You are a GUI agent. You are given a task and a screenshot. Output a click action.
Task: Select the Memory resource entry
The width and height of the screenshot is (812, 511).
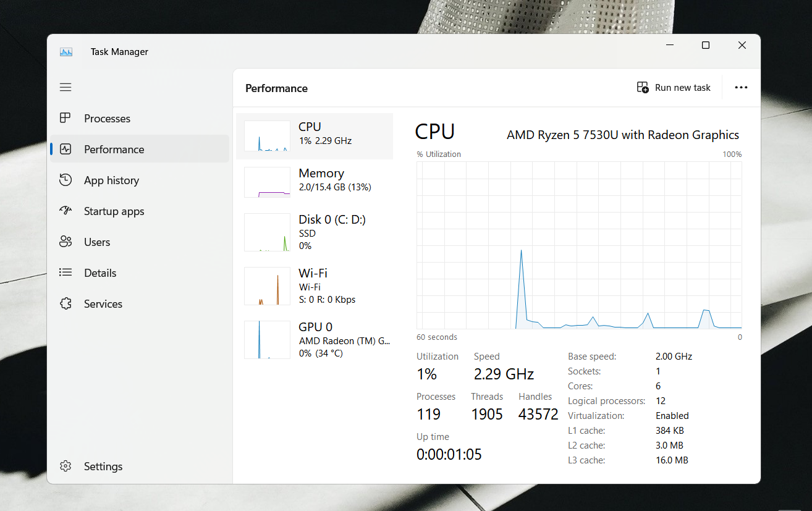[315, 182]
